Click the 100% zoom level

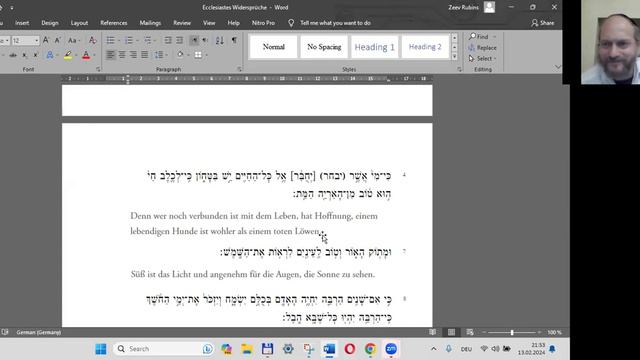click(x=554, y=332)
